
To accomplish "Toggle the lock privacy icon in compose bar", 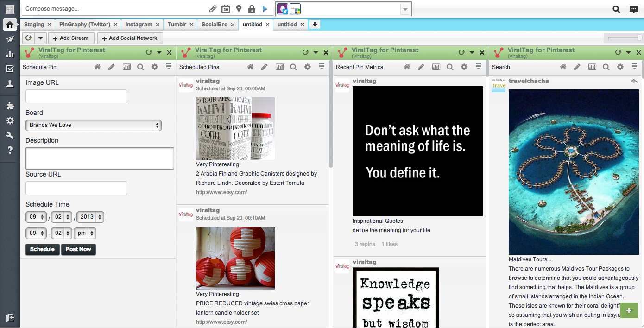I will tap(252, 9).
